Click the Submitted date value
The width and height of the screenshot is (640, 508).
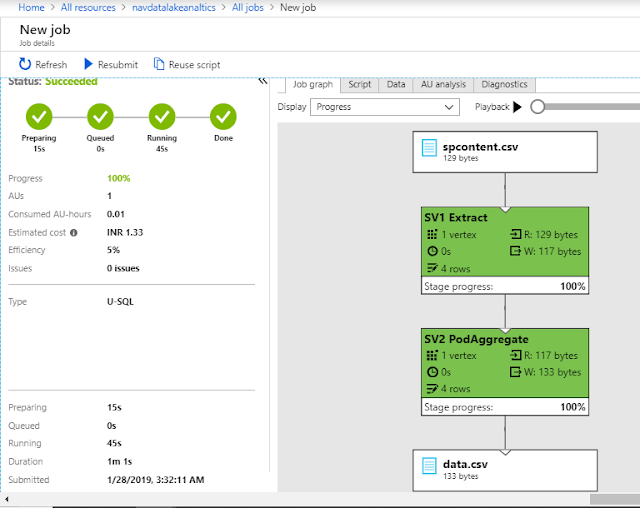coord(156,479)
